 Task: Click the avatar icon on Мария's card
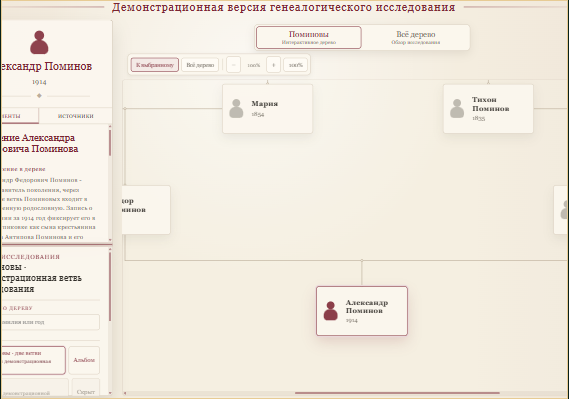236,108
